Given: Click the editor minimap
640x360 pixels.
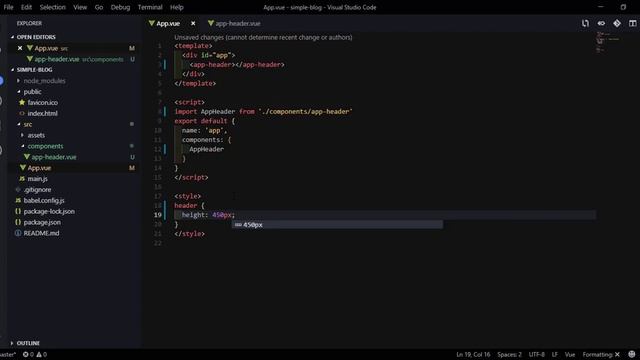Looking at the screenshot, I should 607,42.
